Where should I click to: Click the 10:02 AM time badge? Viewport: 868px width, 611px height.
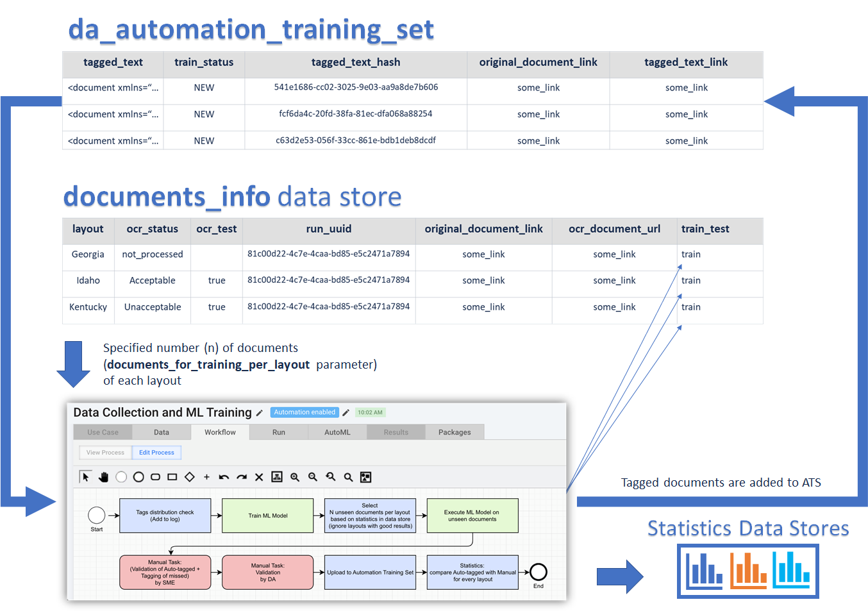370,412
